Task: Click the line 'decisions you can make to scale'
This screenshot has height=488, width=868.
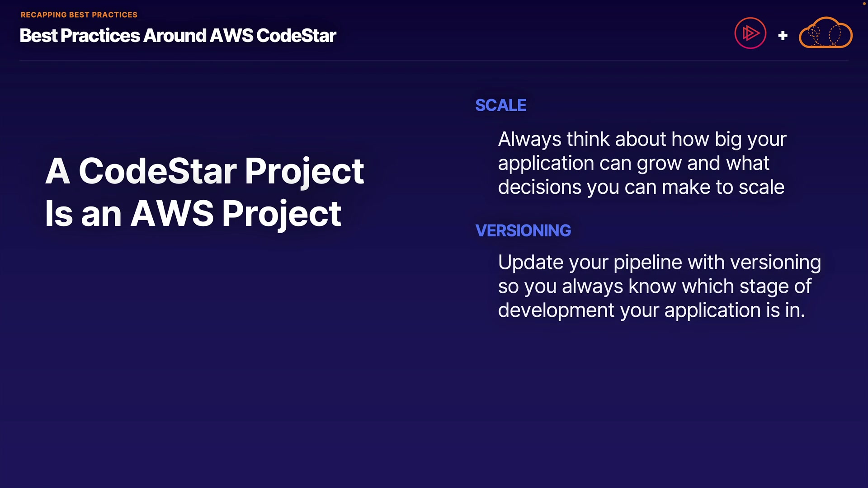Action: point(641,187)
